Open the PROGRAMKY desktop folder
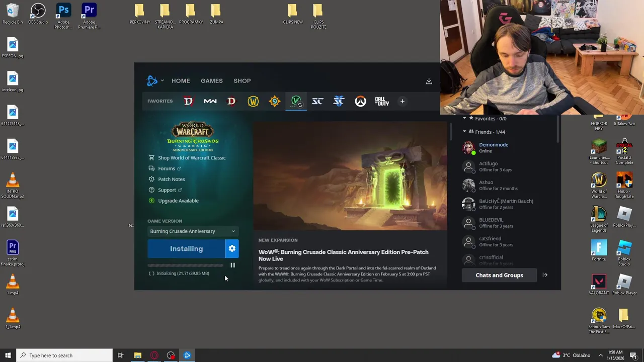Viewport: 644px width, 362px height. tap(191, 14)
